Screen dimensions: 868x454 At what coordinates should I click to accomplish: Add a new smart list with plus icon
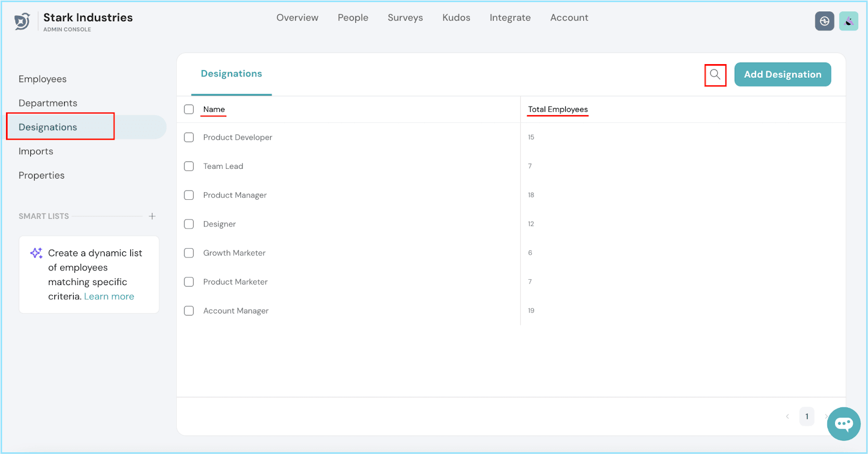point(152,216)
